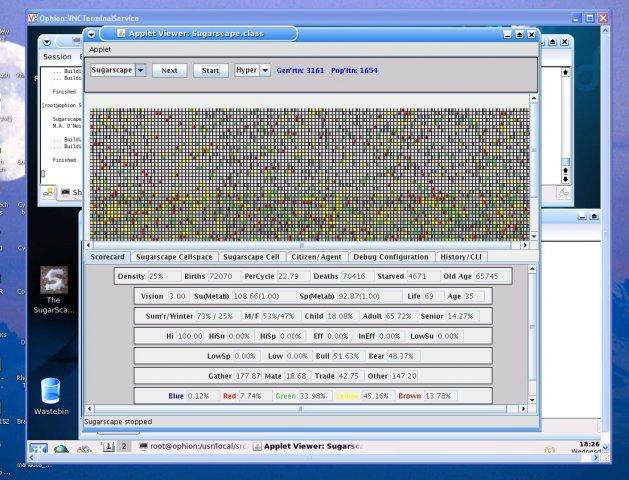Open the Wastebin desktop icon
Image resolution: width=629 pixels, height=480 pixels.
click(x=51, y=395)
